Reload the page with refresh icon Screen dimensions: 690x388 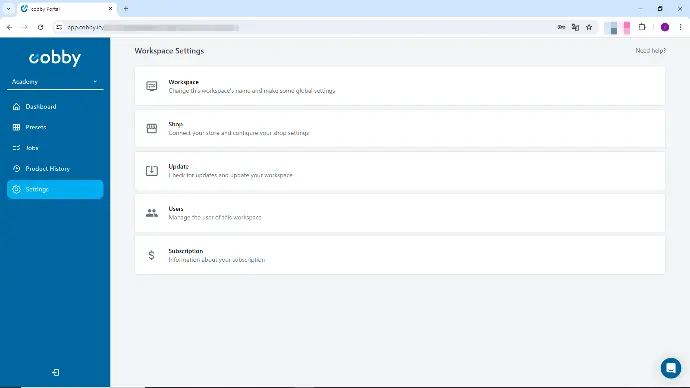tap(40, 27)
